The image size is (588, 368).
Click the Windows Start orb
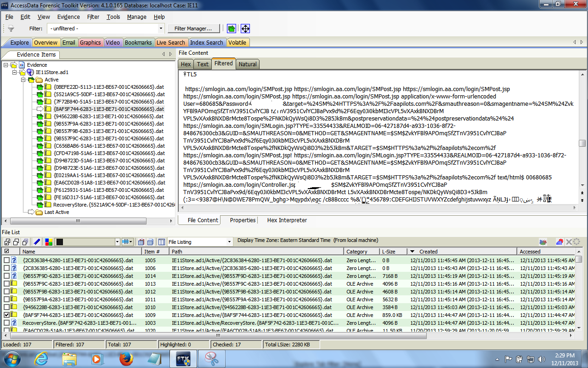click(x=12, y=359)
